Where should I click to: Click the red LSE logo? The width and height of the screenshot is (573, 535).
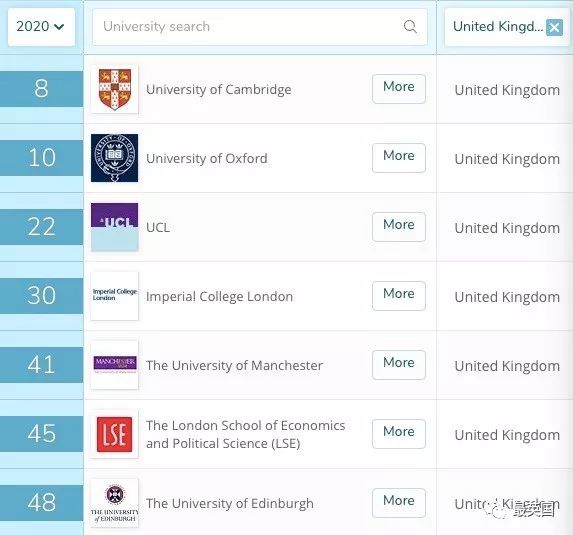[x=115, y=434]
